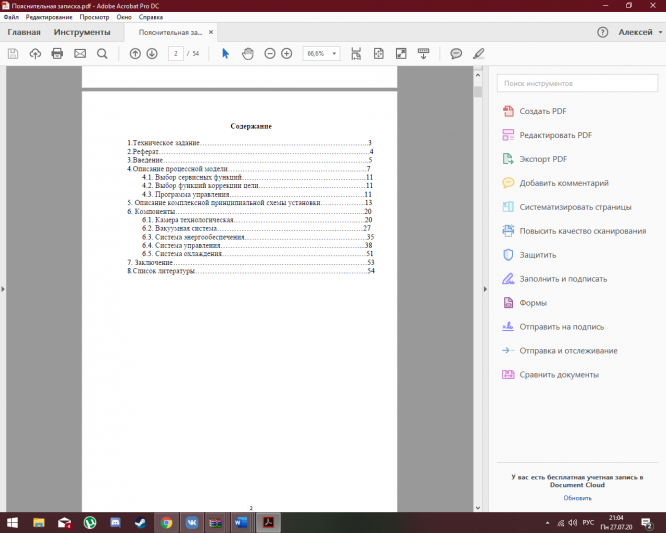Click the upload to cloud icon
Image resolution: width=666 pixels, height=533 pixels.
click(35, 54)
